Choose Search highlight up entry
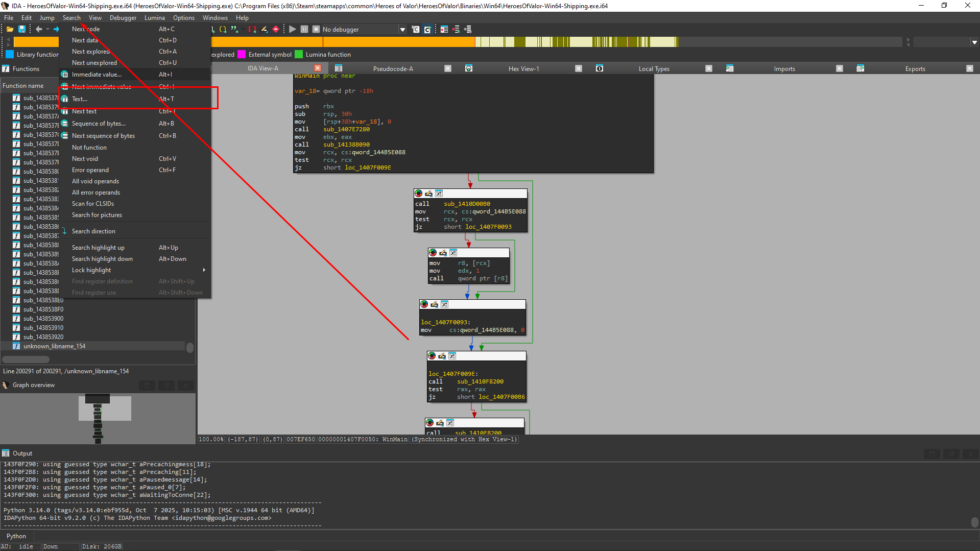Viewport: 980px width, 551px height. (x=135, y=248)
